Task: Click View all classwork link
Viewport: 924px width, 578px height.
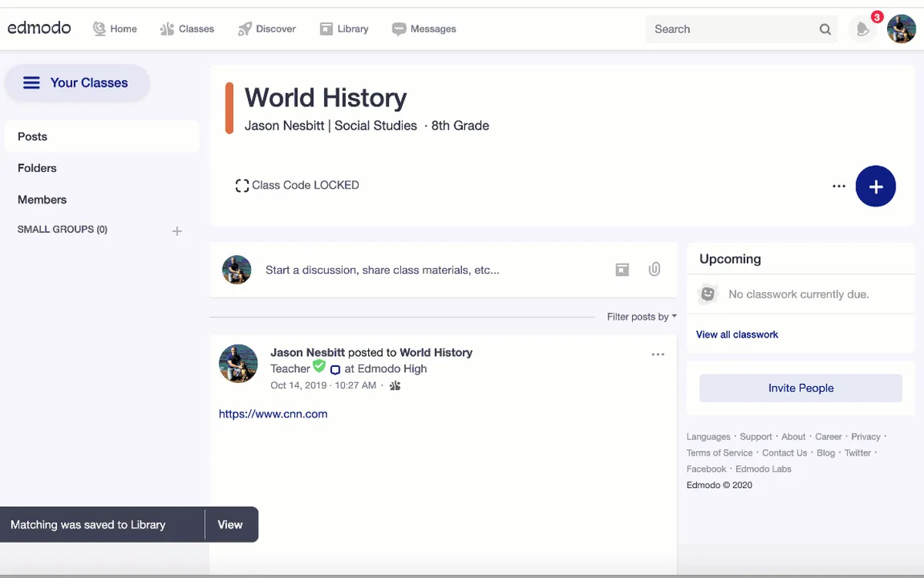Action: pyautogui.click(x=737, y=334)
